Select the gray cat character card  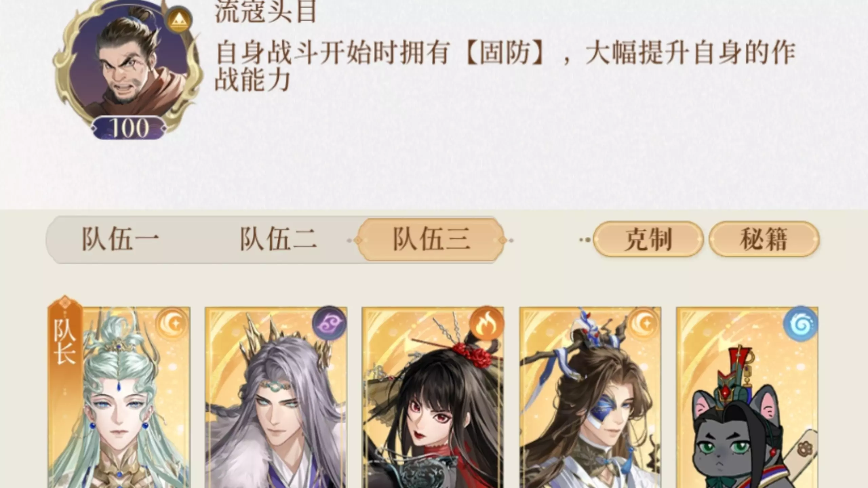(x=747, y=397)
